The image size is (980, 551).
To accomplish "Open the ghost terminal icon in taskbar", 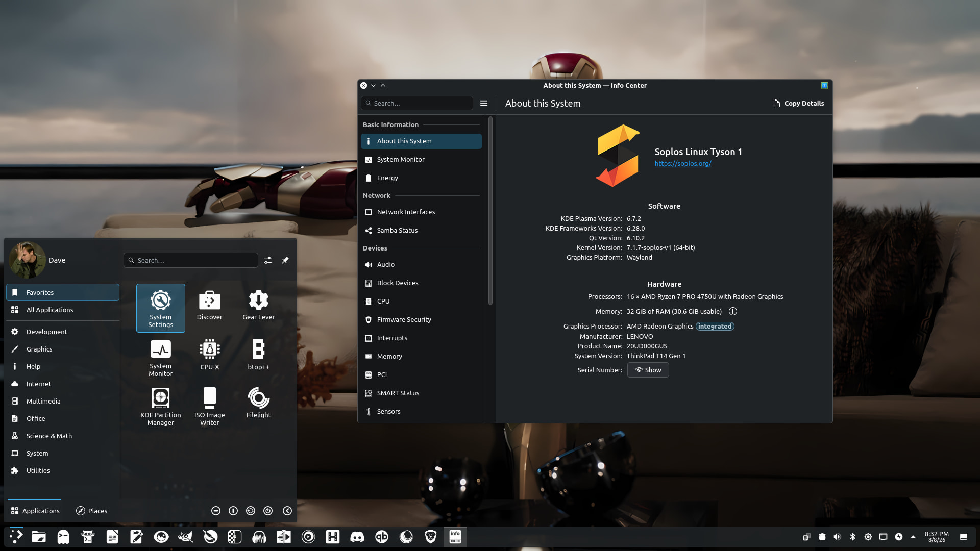I will pos(63,537).
